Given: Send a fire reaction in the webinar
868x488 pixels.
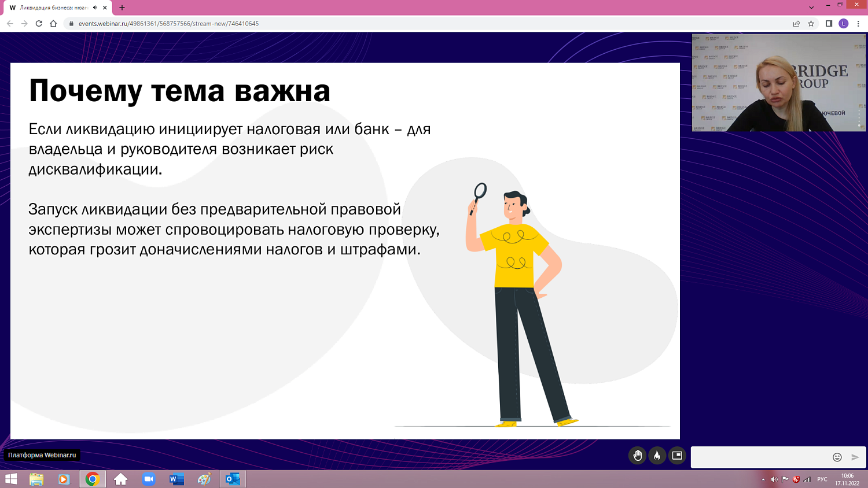Looking at the screenshot, I should [657, 456].
